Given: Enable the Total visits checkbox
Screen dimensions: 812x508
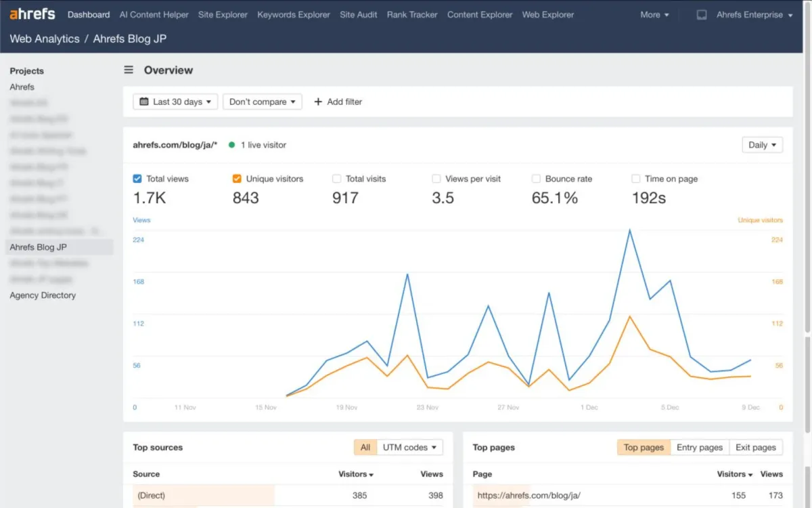Looking at the screenshot, I should (x=336, y=178).
